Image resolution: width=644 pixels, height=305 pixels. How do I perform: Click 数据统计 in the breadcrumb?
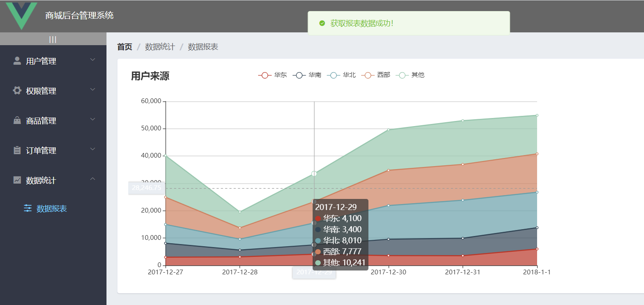coord(160,47)
